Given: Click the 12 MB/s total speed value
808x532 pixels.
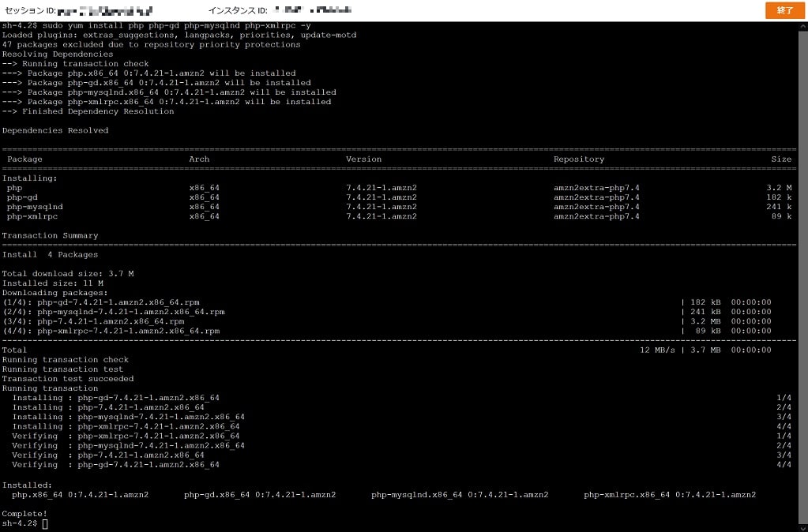Looking at the screenshot, I should [657, 350].
